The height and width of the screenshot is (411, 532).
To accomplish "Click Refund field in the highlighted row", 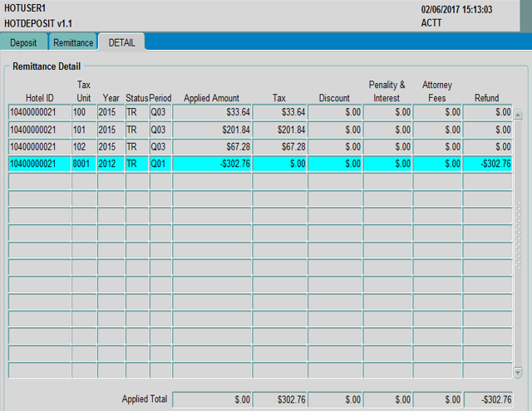I will pos(488,164).
